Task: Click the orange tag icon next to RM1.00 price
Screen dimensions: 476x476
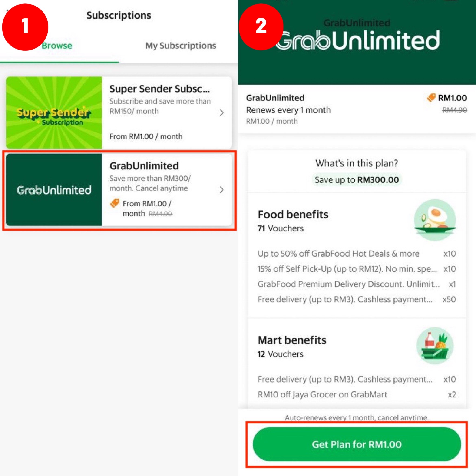Action: [x=431, y=98]
